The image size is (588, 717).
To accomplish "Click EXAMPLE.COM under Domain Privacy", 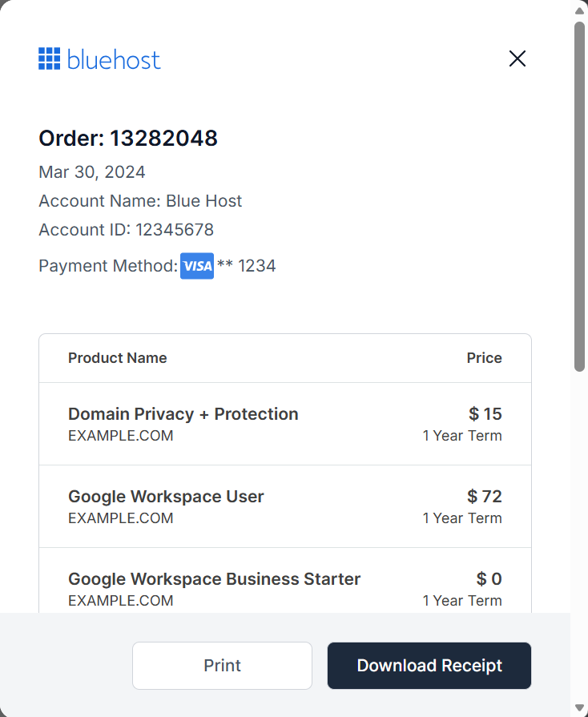I will (120, 435).
